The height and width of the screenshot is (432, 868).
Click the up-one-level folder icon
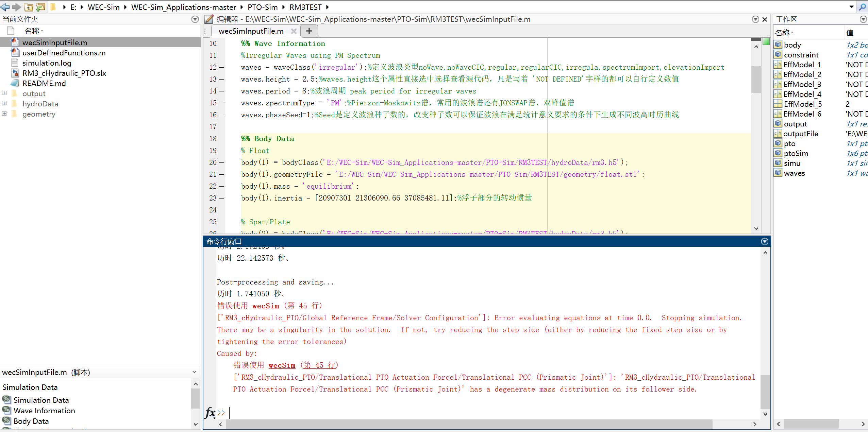[x=29, y=7]
